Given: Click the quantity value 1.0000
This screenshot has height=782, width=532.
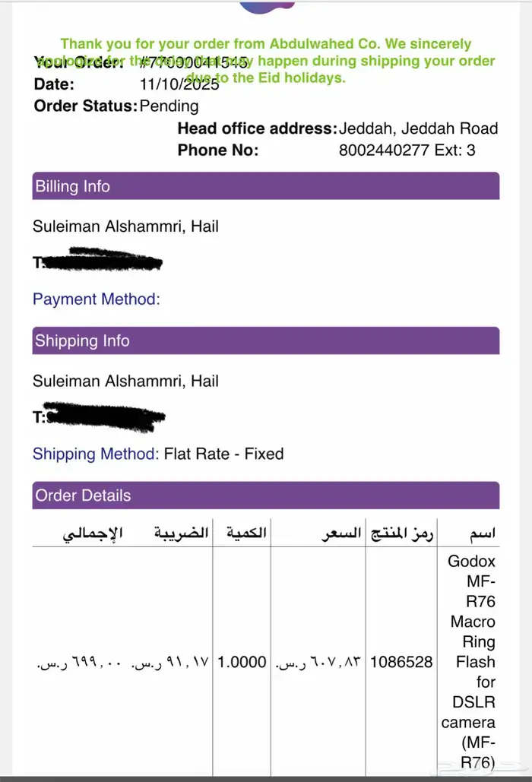Looking at the screenshot, I should click(242, 662).
